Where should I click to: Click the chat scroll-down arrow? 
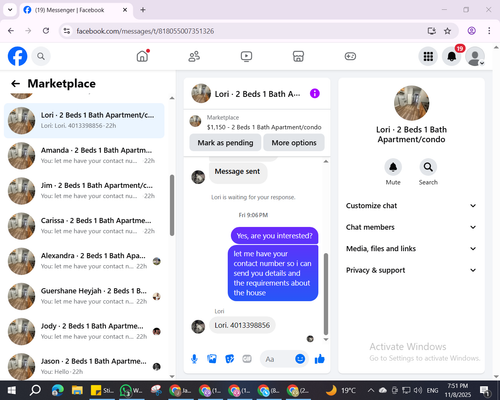point(326,339)
